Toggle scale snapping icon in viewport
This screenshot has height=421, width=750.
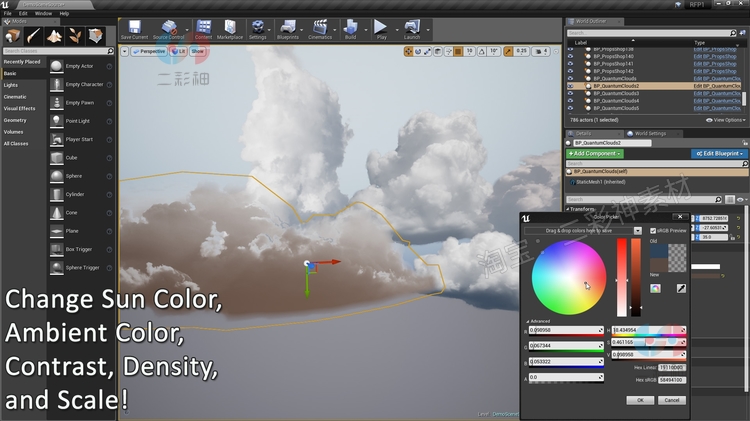coord(508,51)
